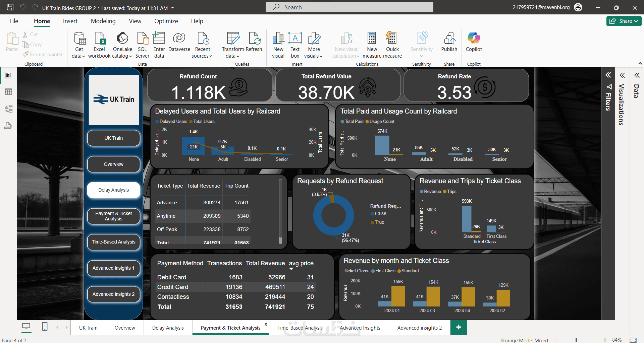The image size is (644, 343).
Task: Open the account profile icon
Action: [578, 7]
